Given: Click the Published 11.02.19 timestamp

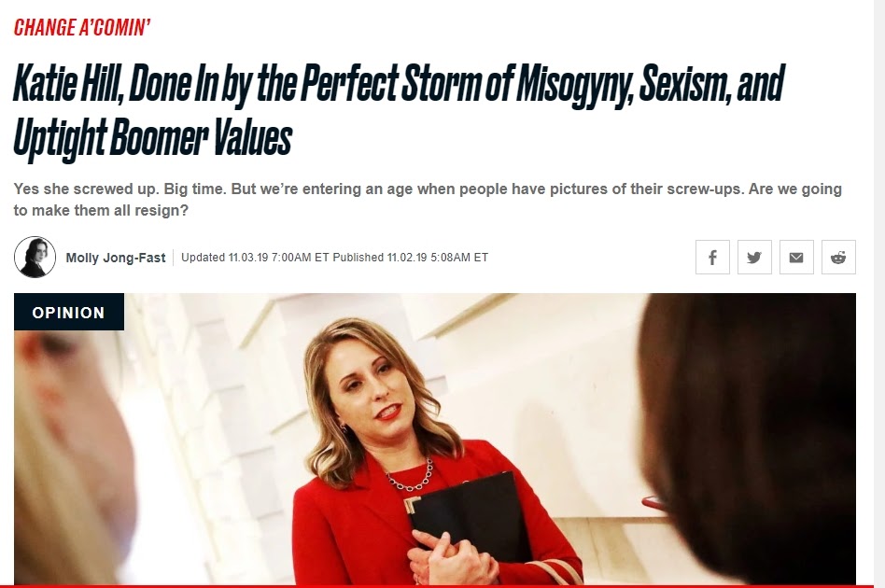Looking at the screenshot, I should 411,258.
